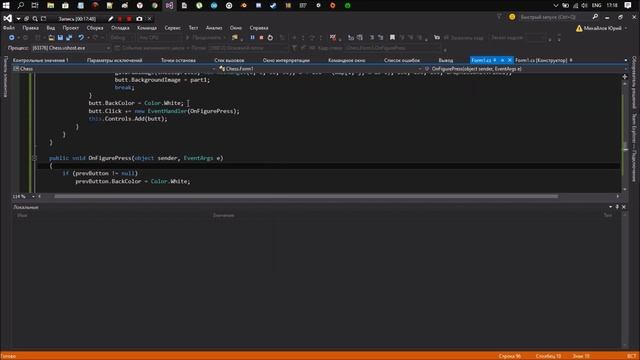Switch to the Контрольные значения 1 tab
The width and height of the screenshot is (640, 360).
click(41, 60)
